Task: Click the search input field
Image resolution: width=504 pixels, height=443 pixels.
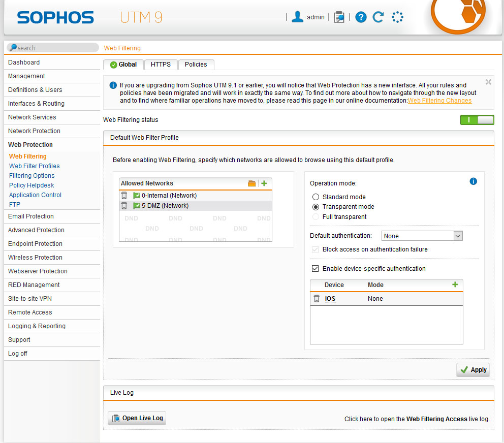Action: 53,48
